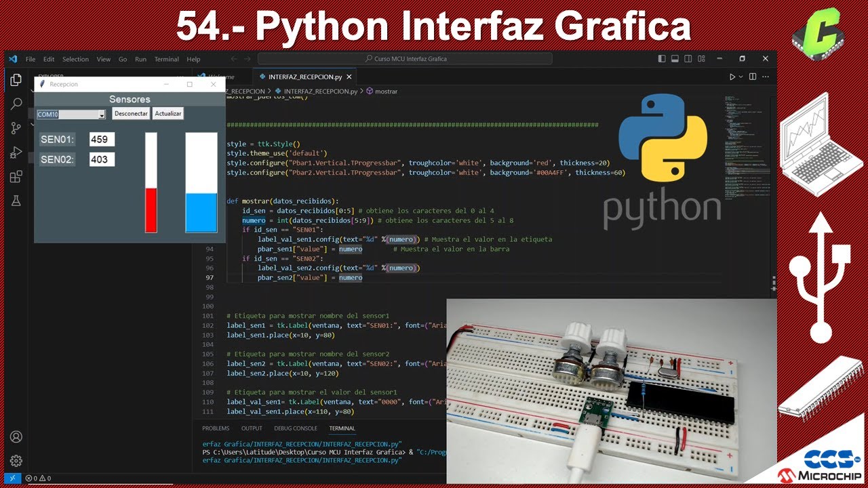
Task: Open the Help menu
Action: [x=193, y=59]
